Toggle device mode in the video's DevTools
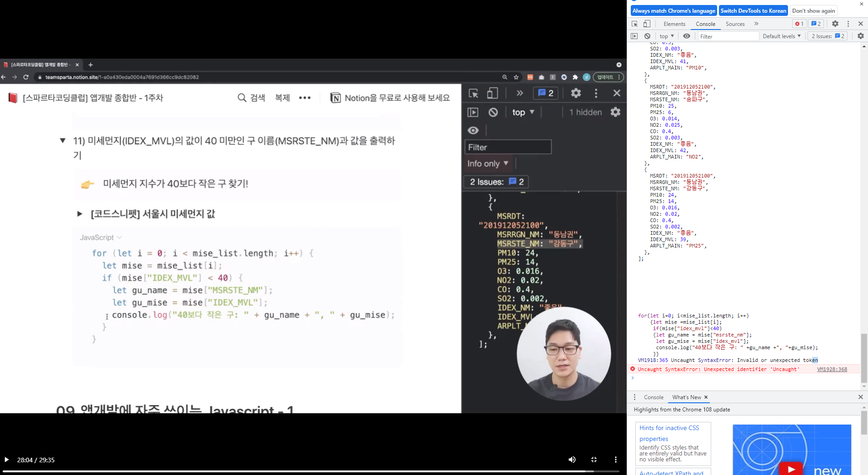868x475 pixels. [x=492, y=93]
